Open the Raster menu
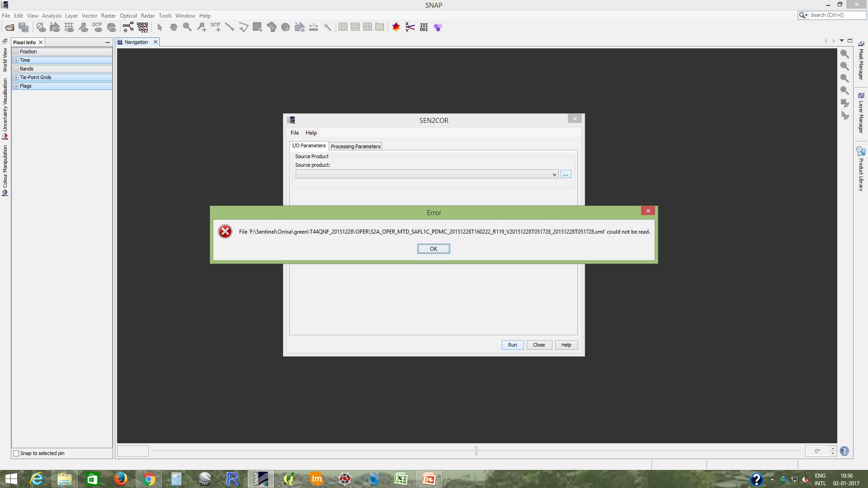868x488 pixels. (x=108, y=16)
